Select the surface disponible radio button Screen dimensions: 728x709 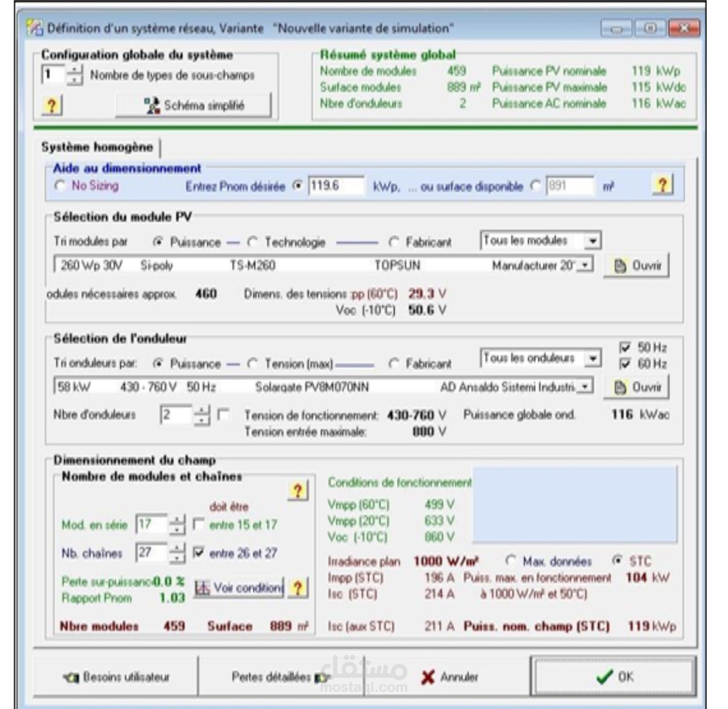(x=536, y=186)
